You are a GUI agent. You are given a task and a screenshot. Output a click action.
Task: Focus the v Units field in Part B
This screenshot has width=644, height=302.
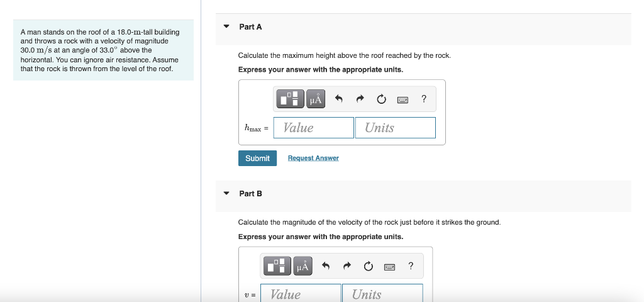coord(382,293)
